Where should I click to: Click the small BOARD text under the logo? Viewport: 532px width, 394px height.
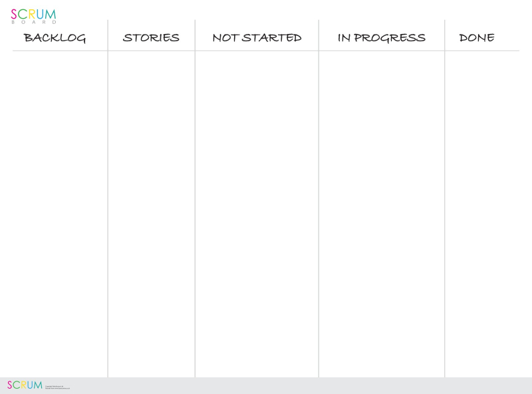(33, 22)
